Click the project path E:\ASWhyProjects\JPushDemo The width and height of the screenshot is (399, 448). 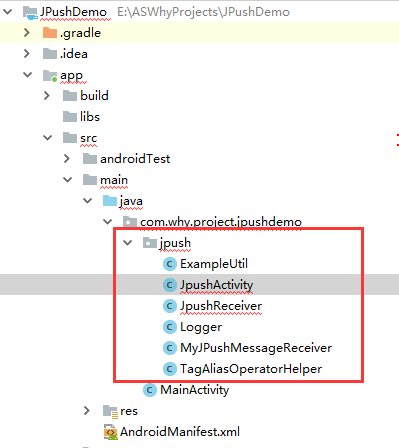pos(203,12)
